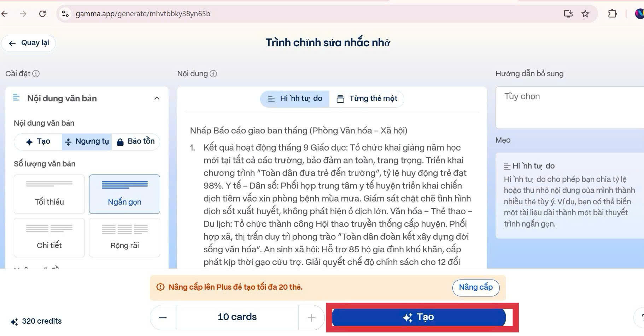Viewport: 644px width, 336px height.
Task: Click the blue Tạo generate button
Action: (419, 318)
